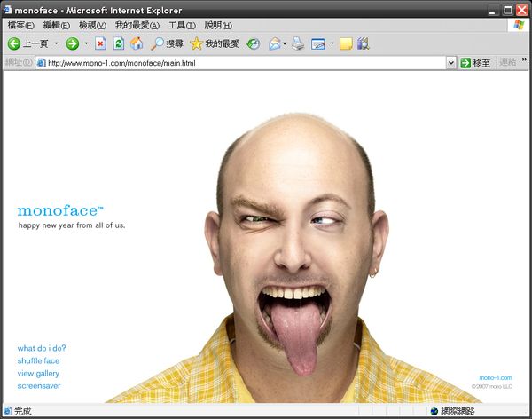Screen dimensions: 532x419
Task: Click the 網址(D) address label
Action: [19, 62]
